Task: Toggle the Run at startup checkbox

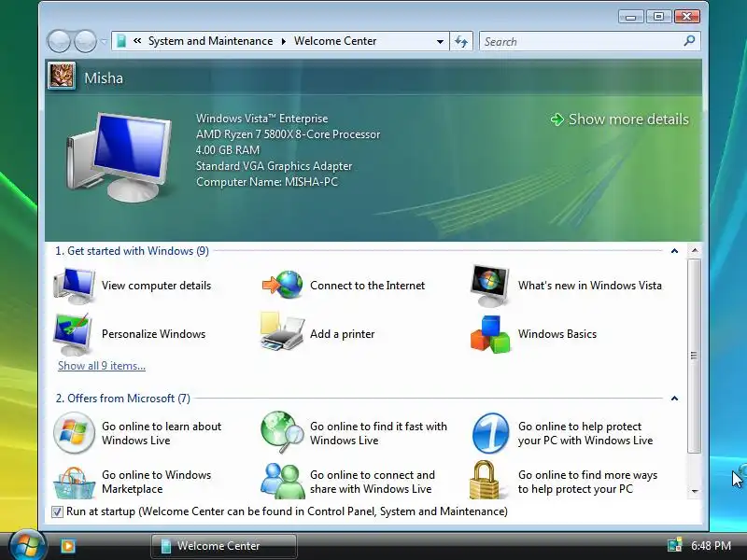Action: click(57, 511)
